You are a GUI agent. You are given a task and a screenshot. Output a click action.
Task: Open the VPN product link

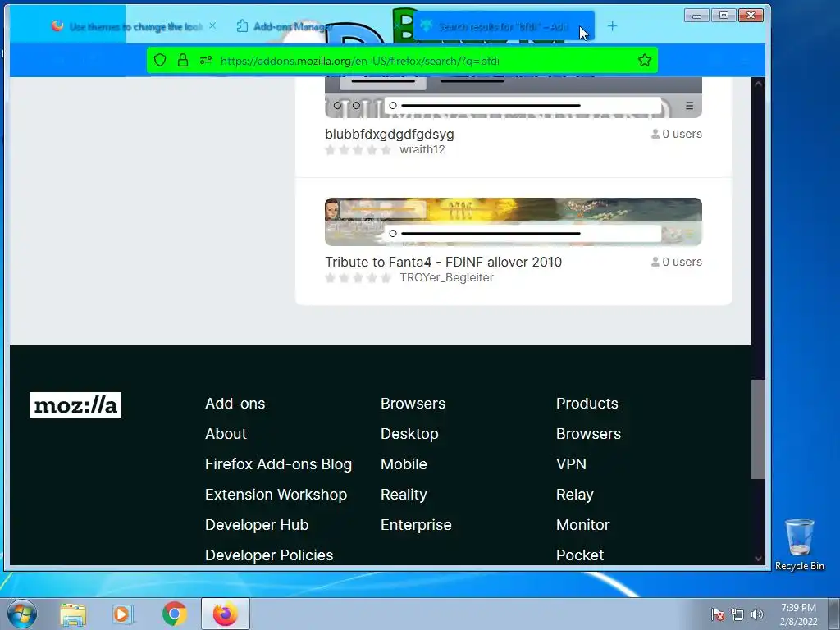point(571,464)
